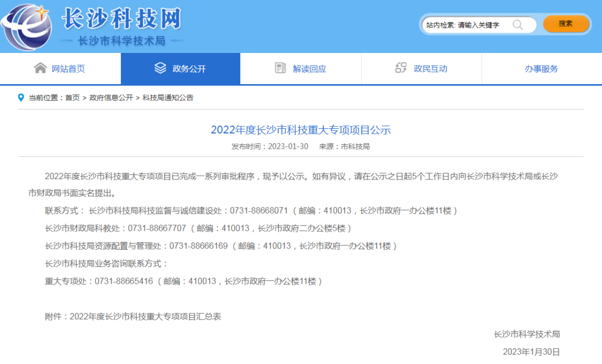The width and height of the screenshot is (602, 364).
Task: Open the 办事服务 section
Action: click(x=541, y=67)
